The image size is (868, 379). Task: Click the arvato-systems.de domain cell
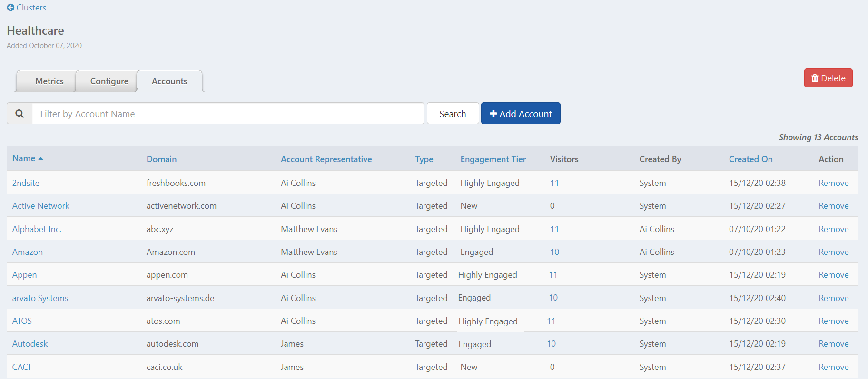tap(180, 298)
